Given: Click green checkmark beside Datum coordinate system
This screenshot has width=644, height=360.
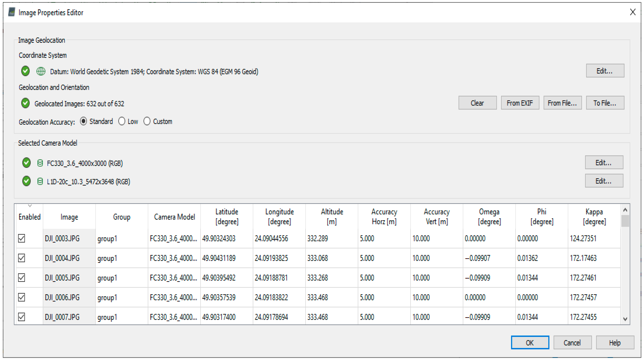Looking at the screenshot, I should (25, 71).
